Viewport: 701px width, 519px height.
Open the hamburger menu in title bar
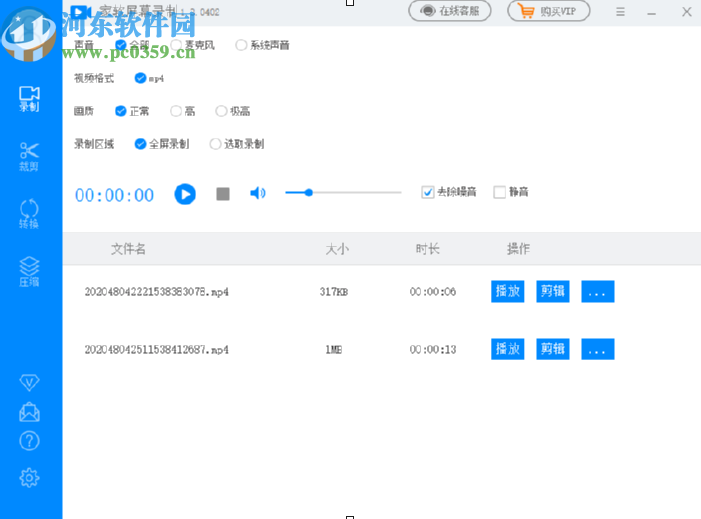[x=622, y=12]
